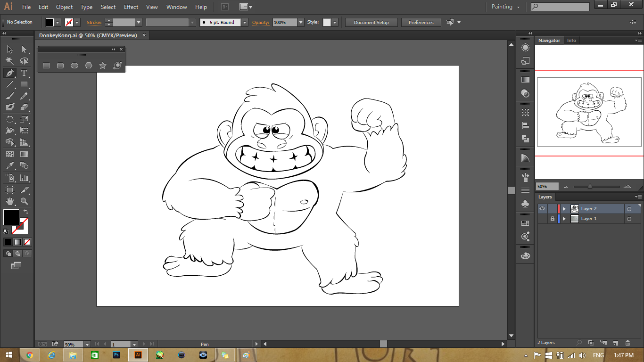Open the Opacity percentage dropdown
Screen dimensions: 644x362
click(x=301, y=22)
